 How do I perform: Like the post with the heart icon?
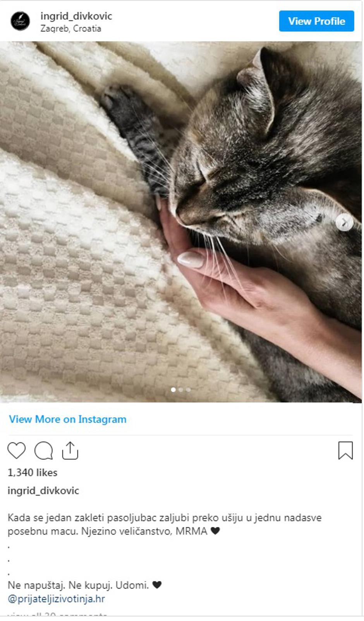tap(16, 451)
